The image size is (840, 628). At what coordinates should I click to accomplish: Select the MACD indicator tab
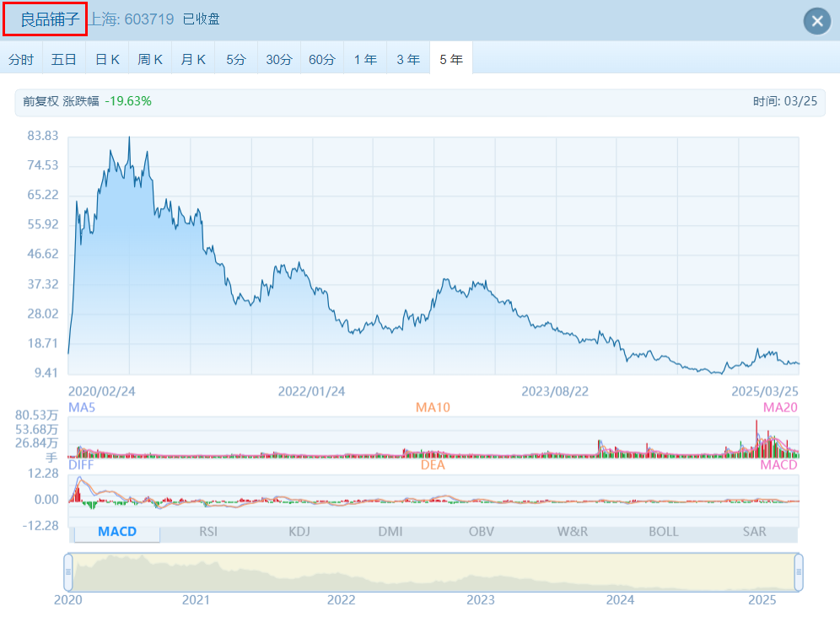[116, 532]
